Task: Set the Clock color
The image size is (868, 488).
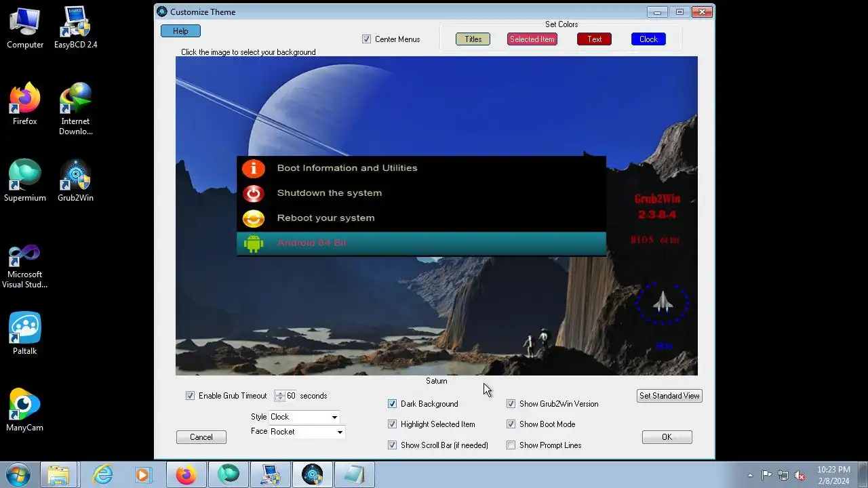Action: (x=648, y=39)
